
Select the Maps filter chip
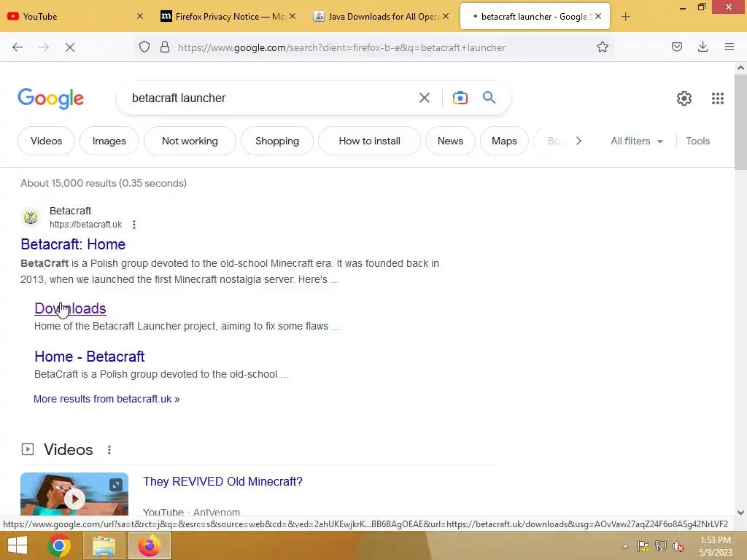504,141
